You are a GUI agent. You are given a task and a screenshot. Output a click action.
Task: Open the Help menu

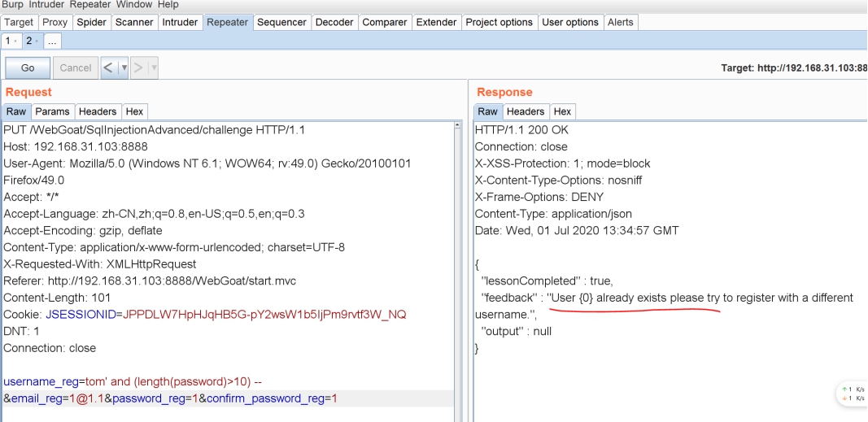pos(168,4)
